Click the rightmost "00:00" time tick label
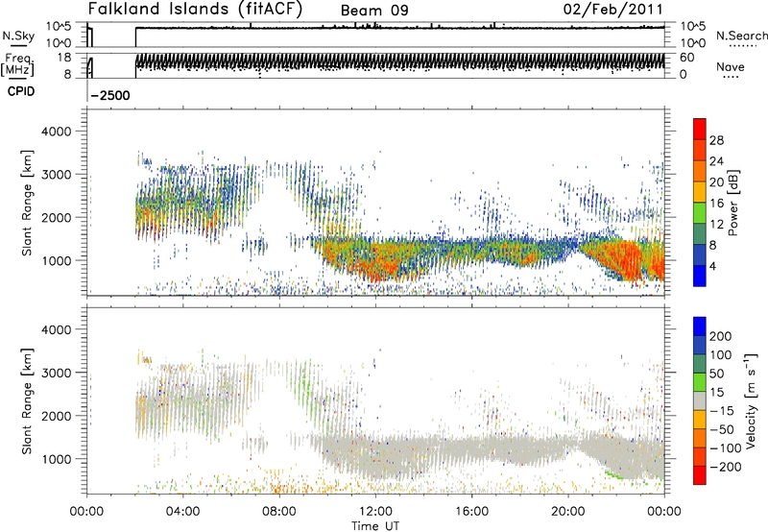 [664, 512]
